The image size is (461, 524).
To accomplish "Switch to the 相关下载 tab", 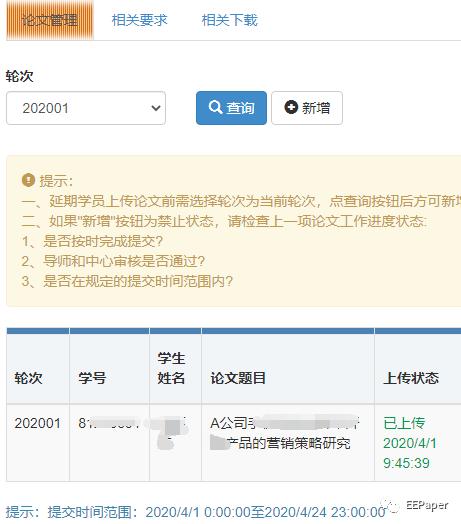I will [230, 20].
